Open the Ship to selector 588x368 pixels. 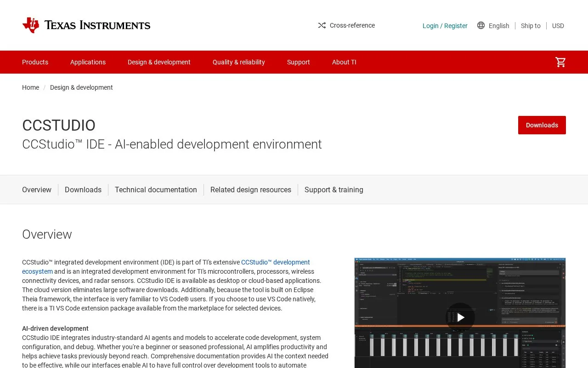[531, 26]
